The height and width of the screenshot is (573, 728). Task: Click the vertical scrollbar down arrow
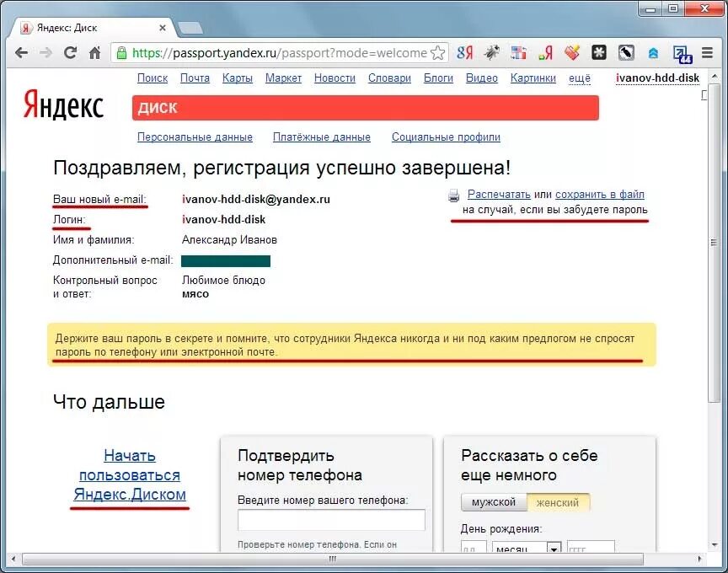click(714, 545)
